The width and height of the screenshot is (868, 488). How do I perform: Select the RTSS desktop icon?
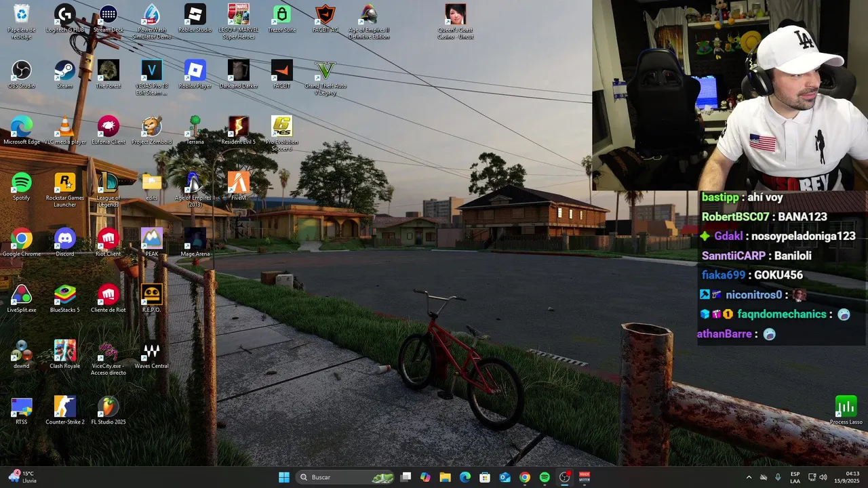pos(22,410)
